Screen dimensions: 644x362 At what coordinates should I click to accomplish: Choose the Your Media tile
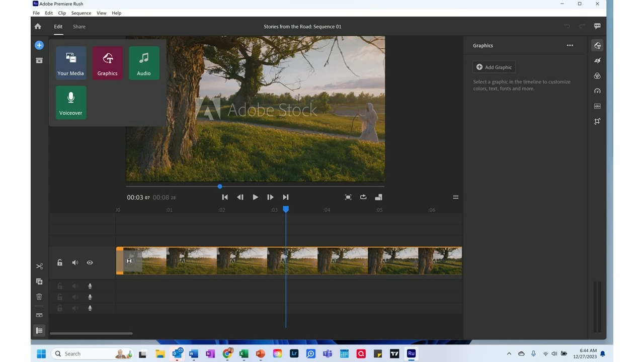(x=71, y=63)
